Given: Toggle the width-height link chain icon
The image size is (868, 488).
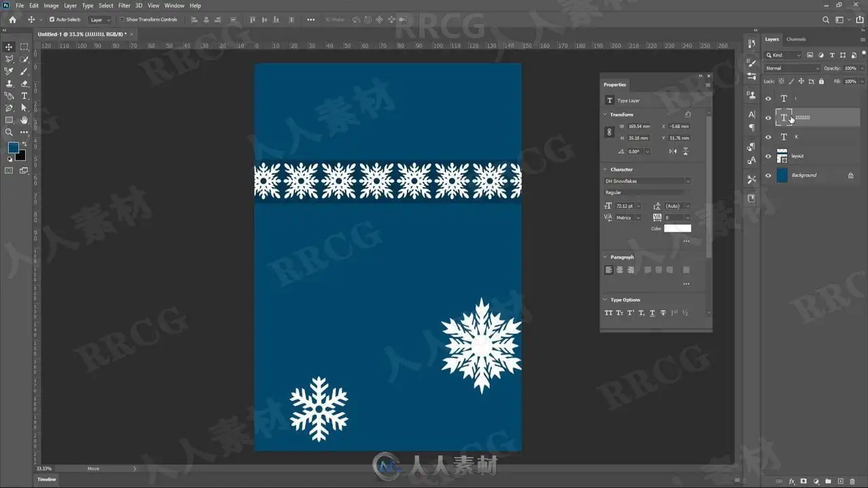Looking at the screenshot, I should point(609,131).
